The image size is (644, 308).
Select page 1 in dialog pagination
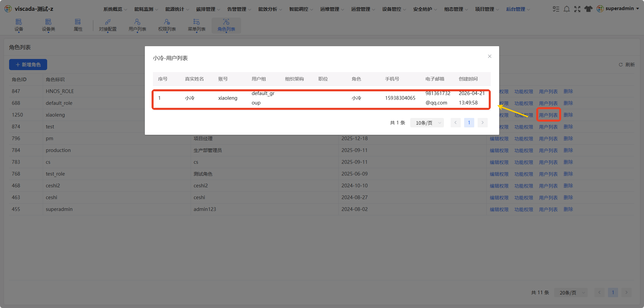click(x=469, y=123)
